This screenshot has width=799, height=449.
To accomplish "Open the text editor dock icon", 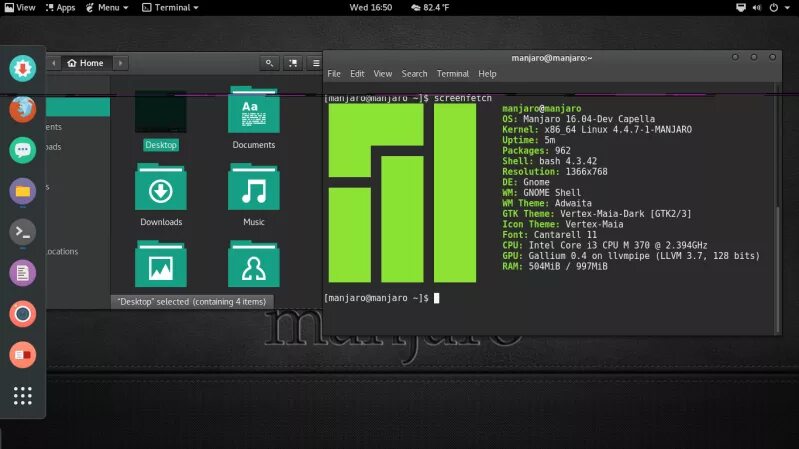I will (x=22, y=273).
